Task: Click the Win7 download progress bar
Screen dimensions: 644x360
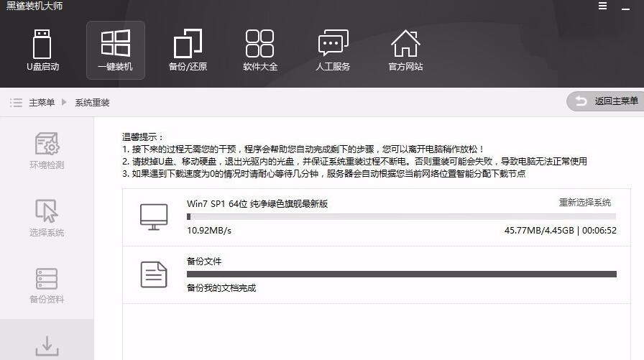Action: 401,217
